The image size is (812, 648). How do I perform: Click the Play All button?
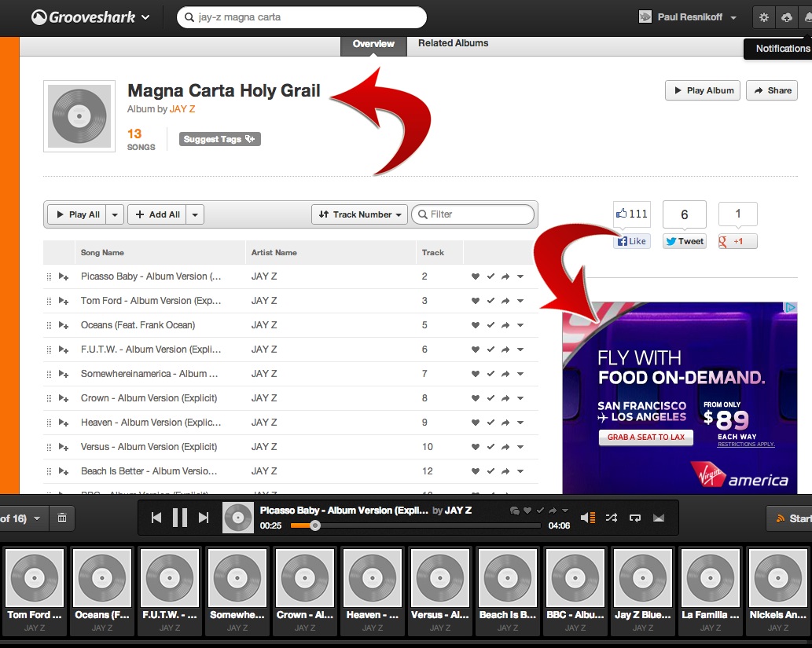77,214
